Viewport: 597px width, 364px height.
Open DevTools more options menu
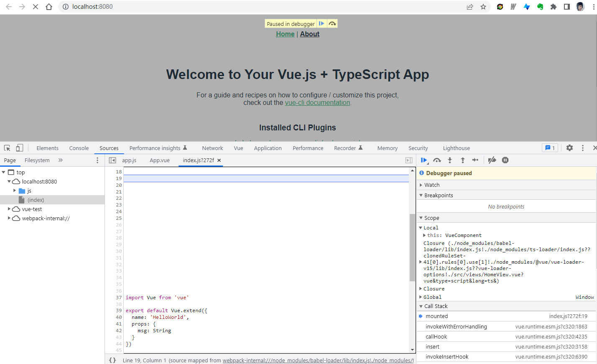pos(583,148)
